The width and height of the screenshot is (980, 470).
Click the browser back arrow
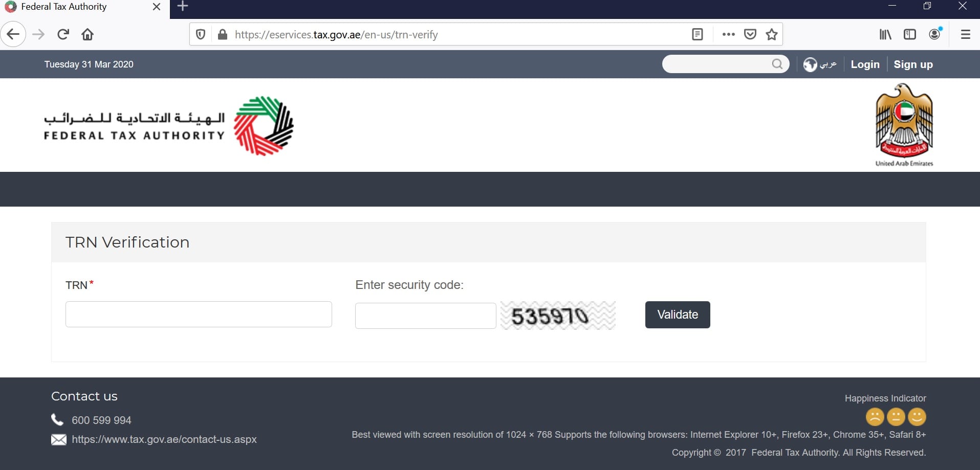click(13, 34)
